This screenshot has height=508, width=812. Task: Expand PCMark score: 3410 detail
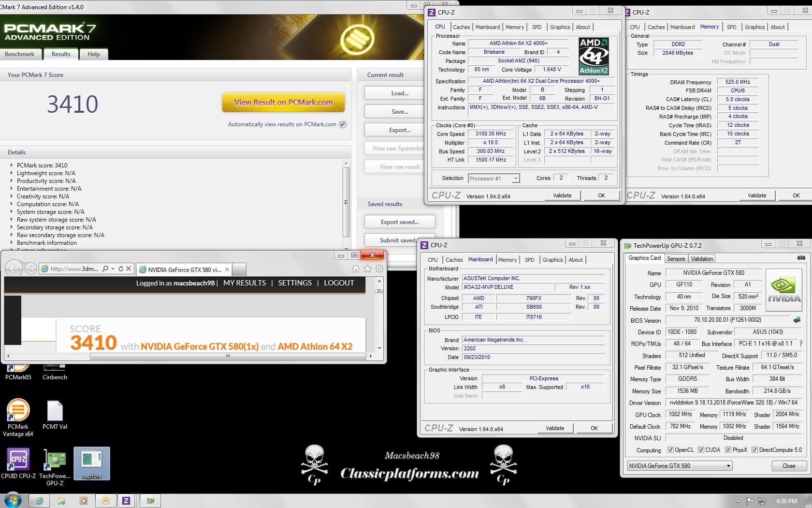point(12,165)
